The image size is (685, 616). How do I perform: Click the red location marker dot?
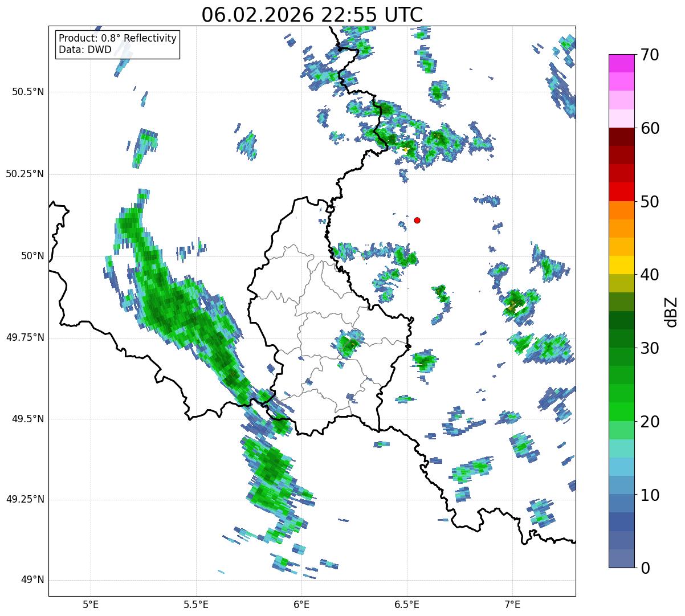pyautogui.click(x=417, y=220)
